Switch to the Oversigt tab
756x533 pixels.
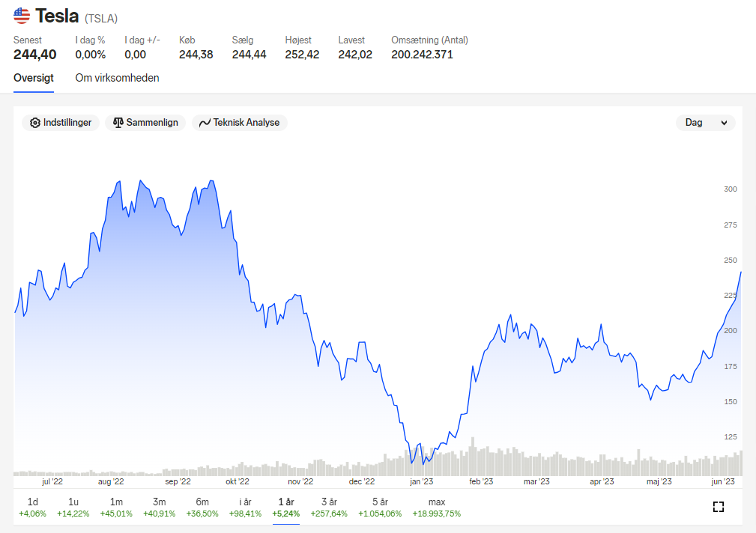[33, 78]
